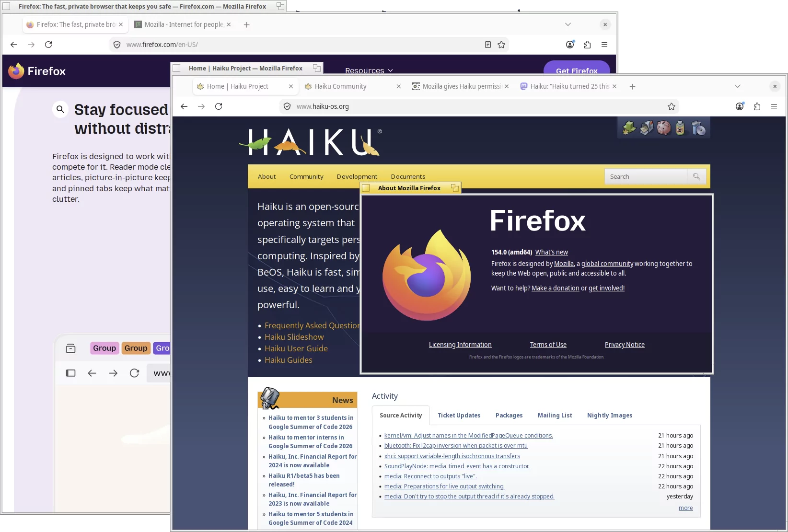The height and width of the screenshot is (532, 788).
Task: Click the Haiku download icon with green boxes
Action: click(x=629, y=128)
